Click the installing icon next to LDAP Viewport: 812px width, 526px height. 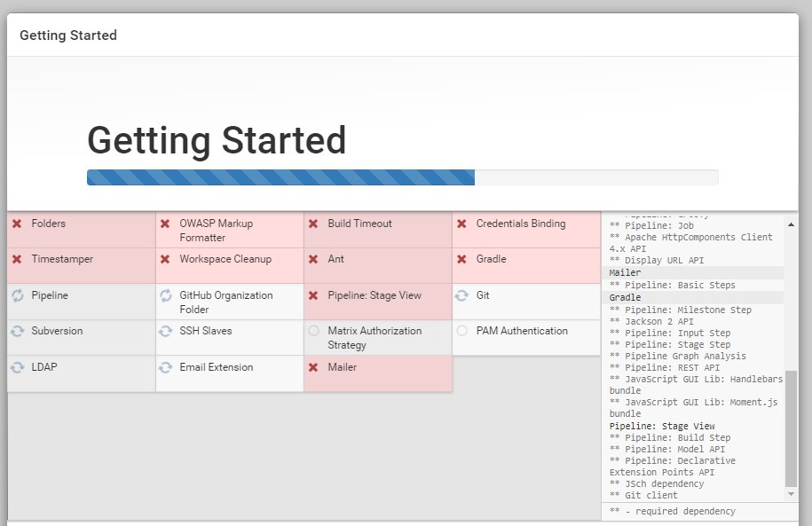tap(18, 367)
